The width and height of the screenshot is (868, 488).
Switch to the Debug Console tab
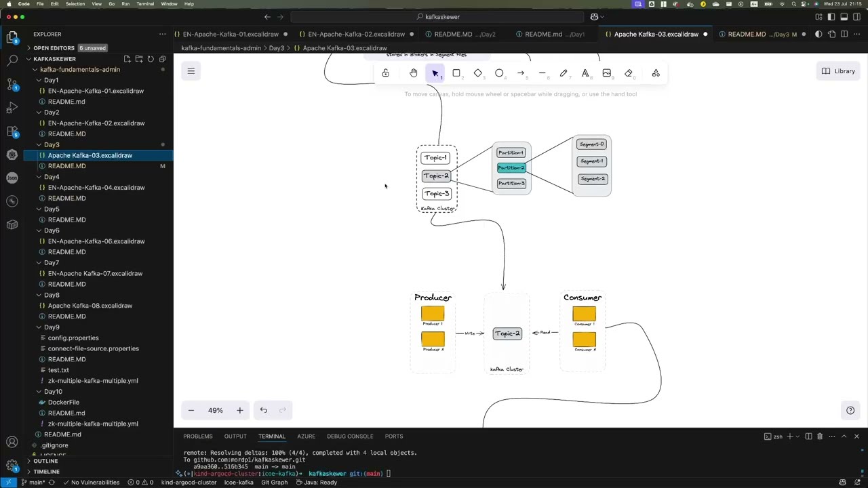point(350,436)
